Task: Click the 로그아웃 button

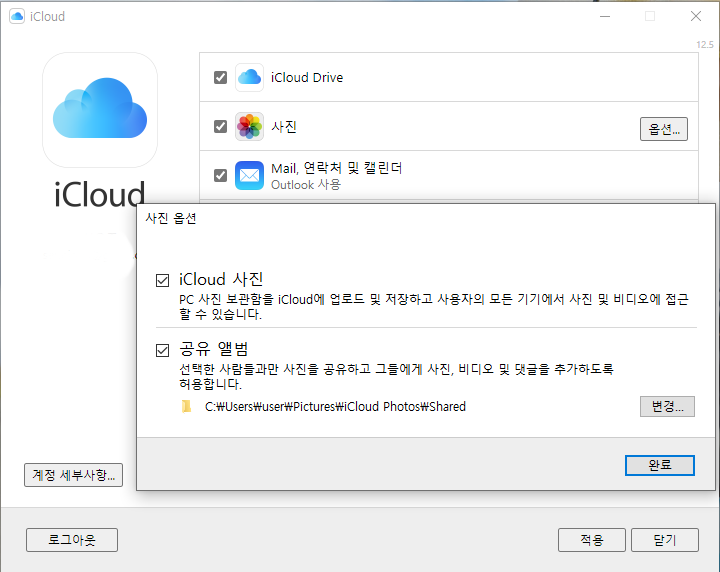Action: pos(72,540)
